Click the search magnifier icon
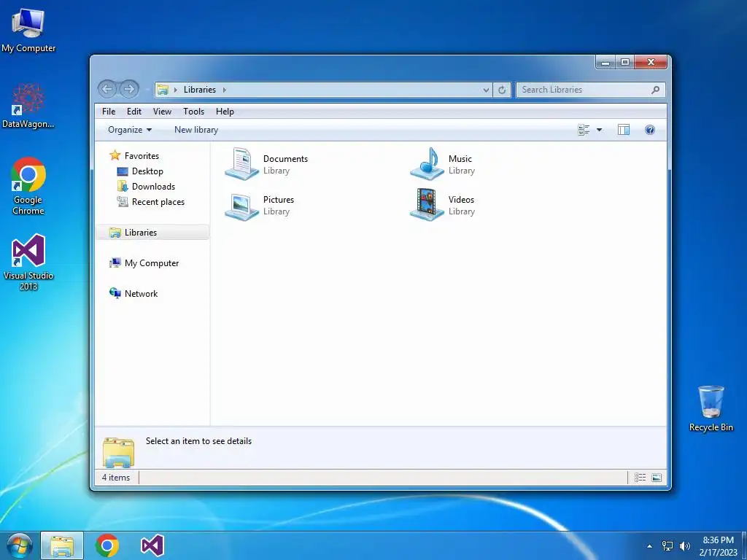The height and width of the screenshot is (560, 747). (x=656, y=90)
